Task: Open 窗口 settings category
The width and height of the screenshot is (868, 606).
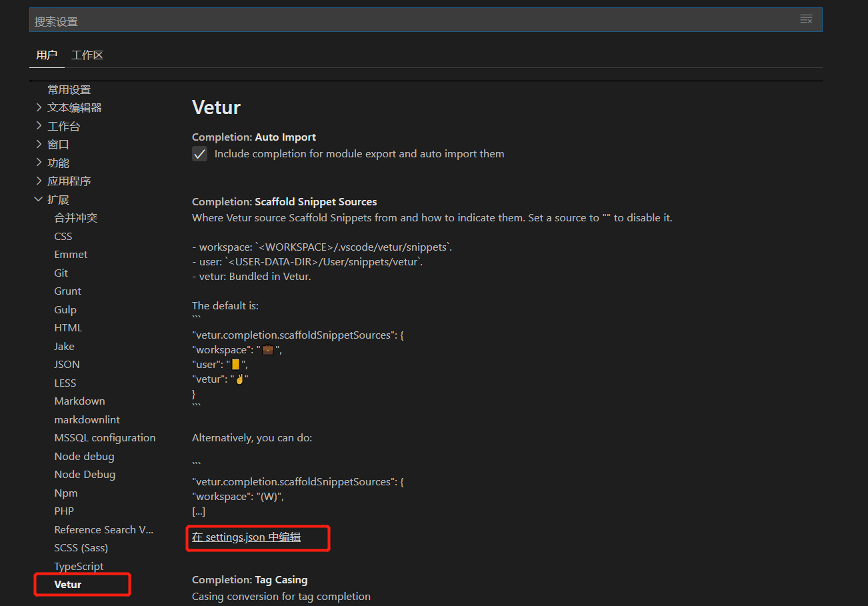Action: (59, 144)
